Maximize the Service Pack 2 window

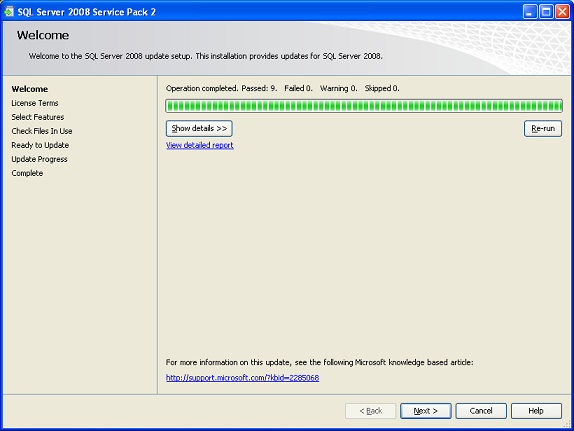tap(546, 12)
